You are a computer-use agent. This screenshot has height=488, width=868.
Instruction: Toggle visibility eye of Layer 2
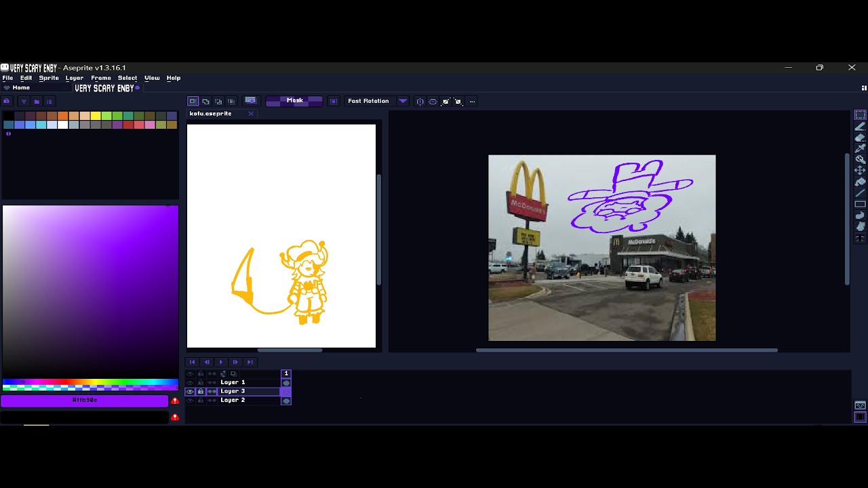(190, 400)
